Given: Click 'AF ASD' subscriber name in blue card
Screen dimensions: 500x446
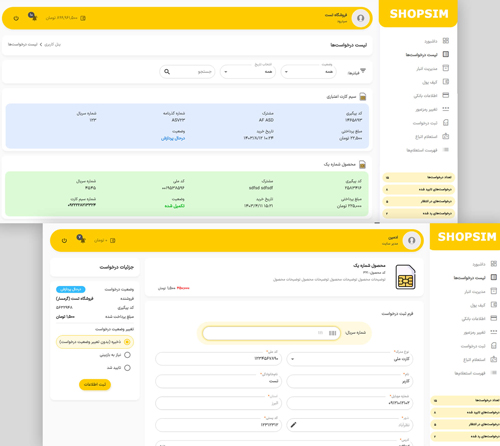Looking at the screenshot, I should tap(266, 120).
